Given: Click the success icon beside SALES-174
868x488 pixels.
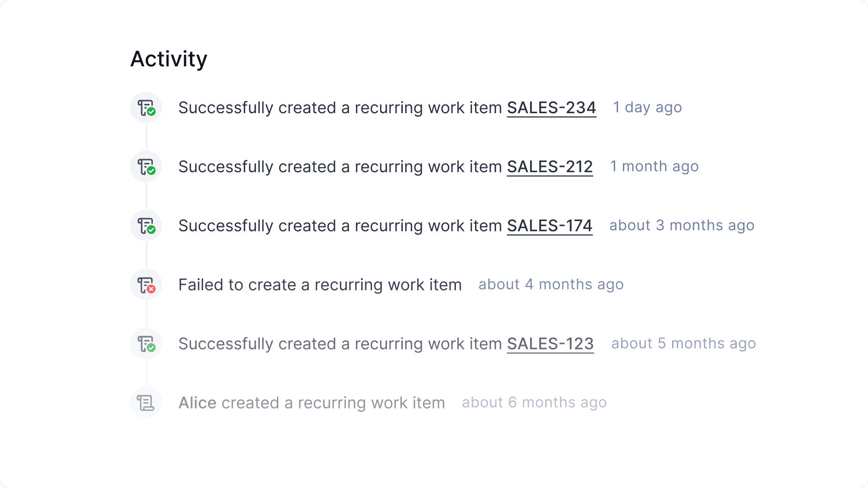Looking at the screenshot, I should pos(145,225).
